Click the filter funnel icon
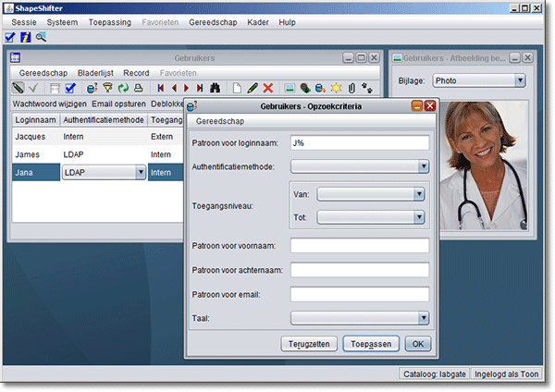555x392 pixels. (107, 88)
